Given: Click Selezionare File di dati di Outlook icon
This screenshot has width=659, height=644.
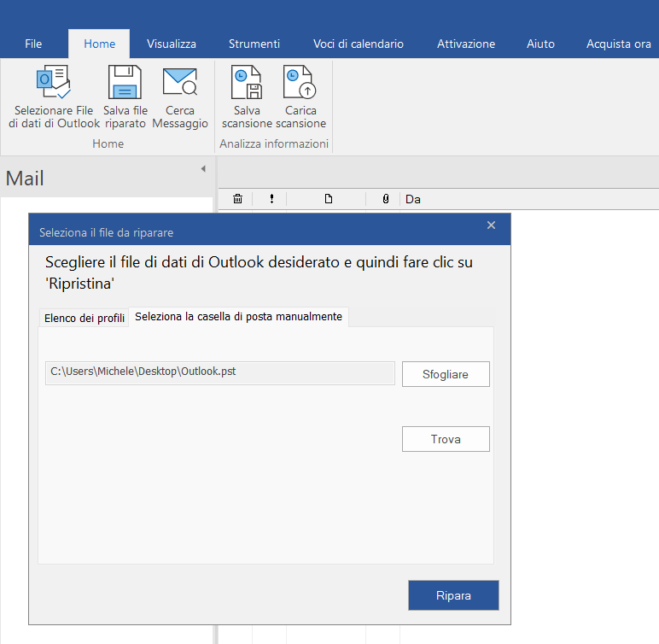Looking at the screenshot, I should (x=54, y=82).
